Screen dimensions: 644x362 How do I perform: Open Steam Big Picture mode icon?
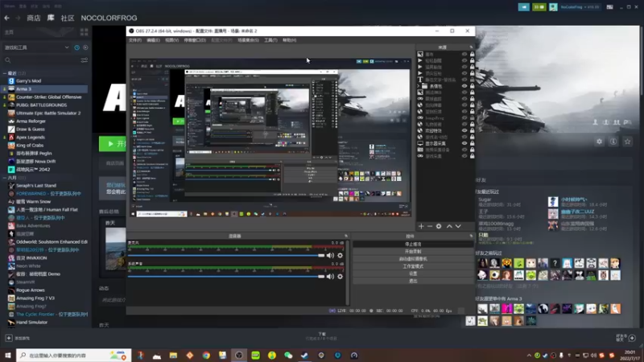(x=610, y=7)
